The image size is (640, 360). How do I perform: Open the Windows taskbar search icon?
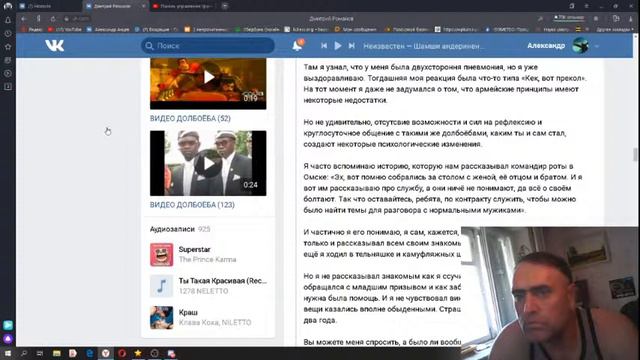pos(24,353)
